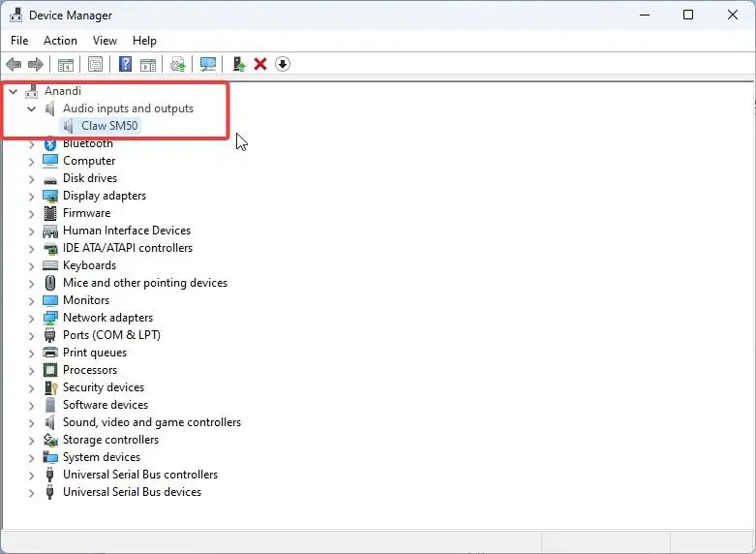Screen dimensions: 756x554
Task: Click the red X Uninstall device icon
Action: click(x=260, y=64)
